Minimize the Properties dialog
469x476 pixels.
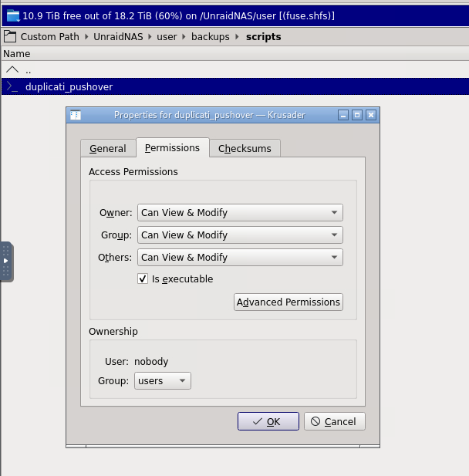click(343, 115)
